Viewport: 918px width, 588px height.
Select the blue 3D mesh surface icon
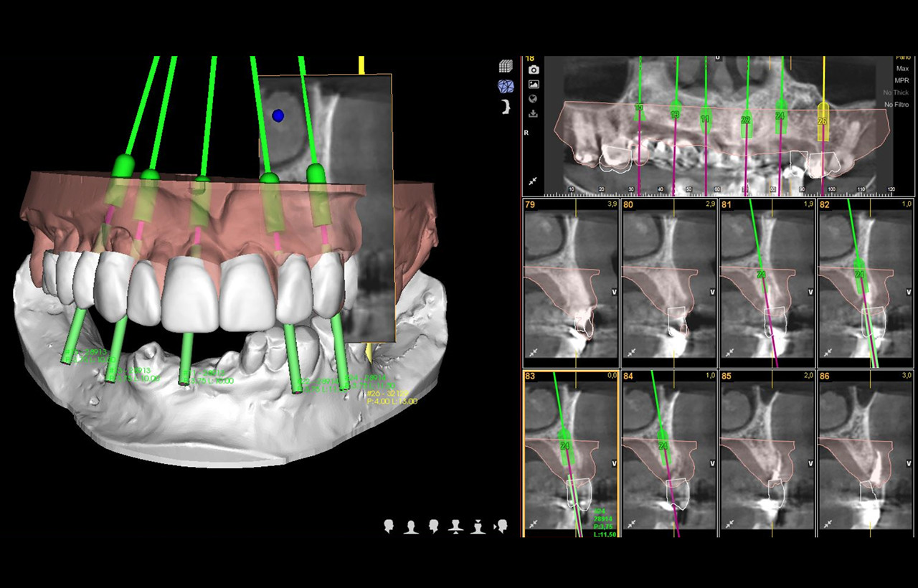coord(506,86)
